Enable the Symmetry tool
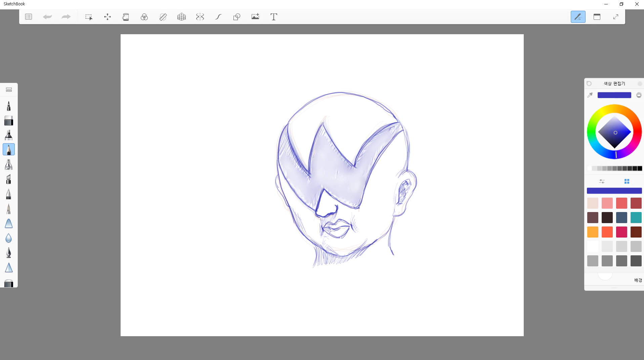Image resolution: width=644 pixels, height=360 pixels. coord(200,17)
